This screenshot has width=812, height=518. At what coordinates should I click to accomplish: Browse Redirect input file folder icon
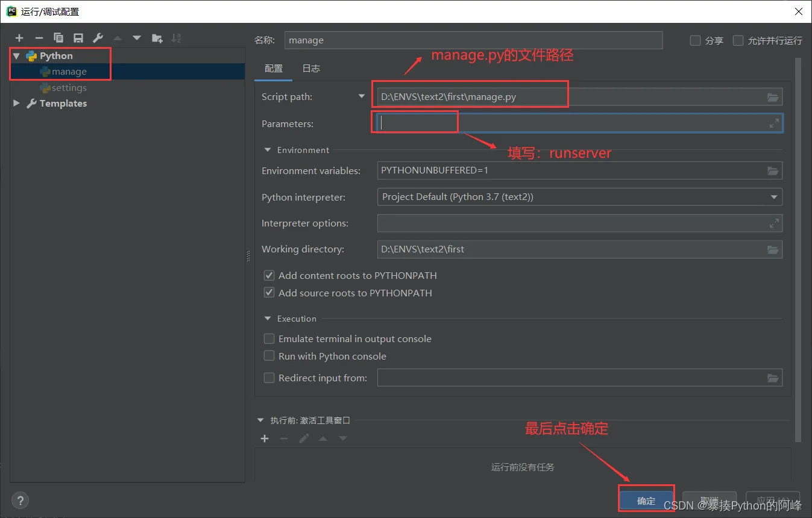point(773,378)
